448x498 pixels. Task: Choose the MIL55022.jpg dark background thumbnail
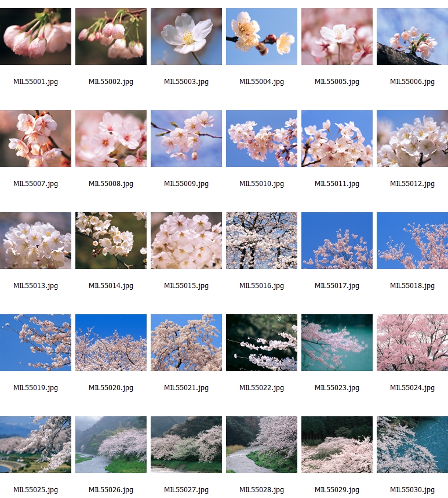[x=261, y=343]
